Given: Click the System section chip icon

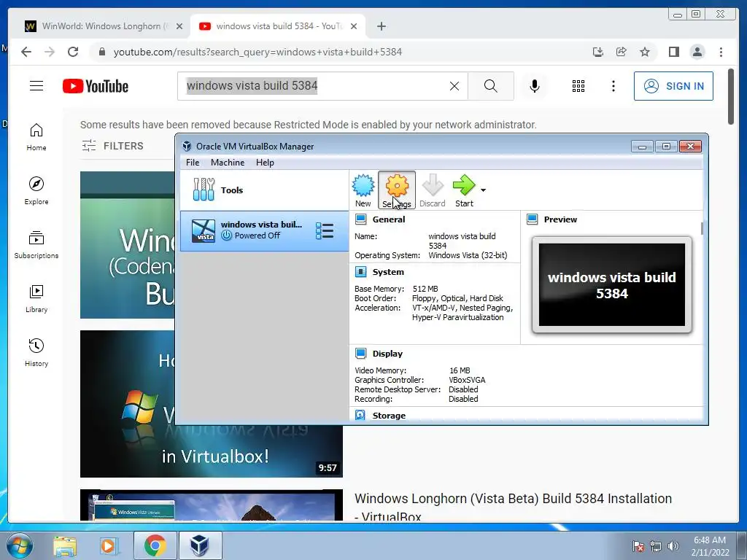Looking at the screenshot, I should [360, 272].
